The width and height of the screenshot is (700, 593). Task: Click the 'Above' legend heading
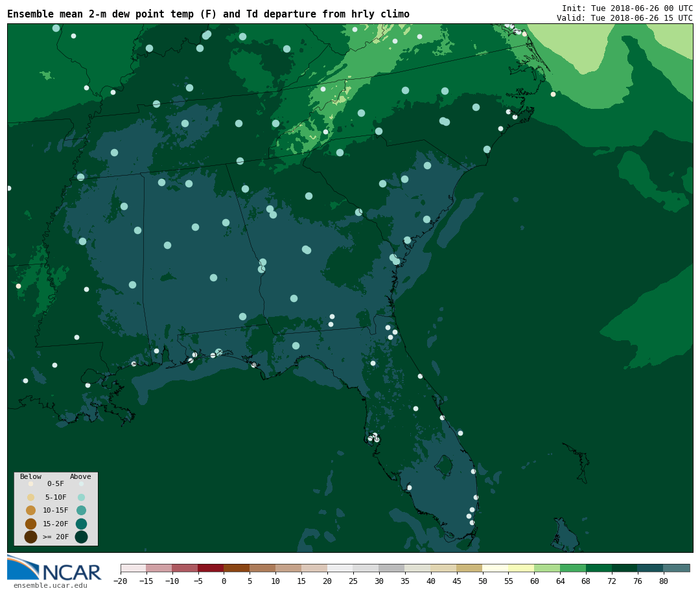(x=80, y=476)
